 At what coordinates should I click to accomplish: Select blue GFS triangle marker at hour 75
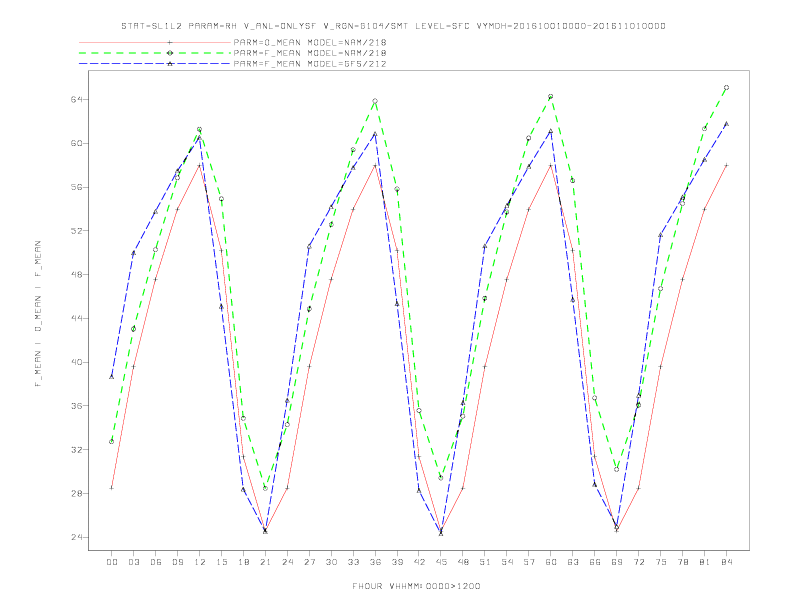tap(660, 235)
